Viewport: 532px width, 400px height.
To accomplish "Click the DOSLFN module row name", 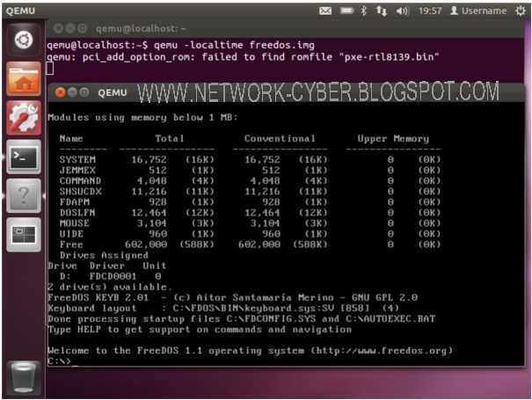I will [x=77, y=213].
